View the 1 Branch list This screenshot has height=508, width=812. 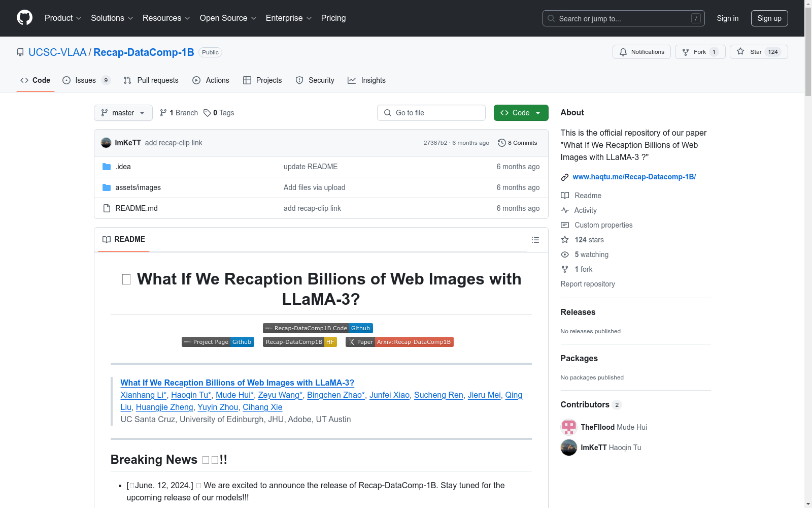click(179, 113)
